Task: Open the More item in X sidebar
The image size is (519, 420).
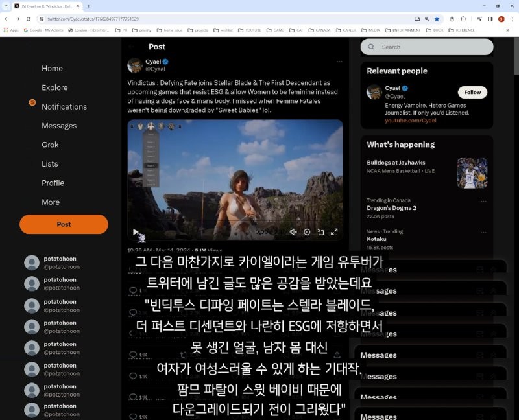Action: [x=51, y=202]
